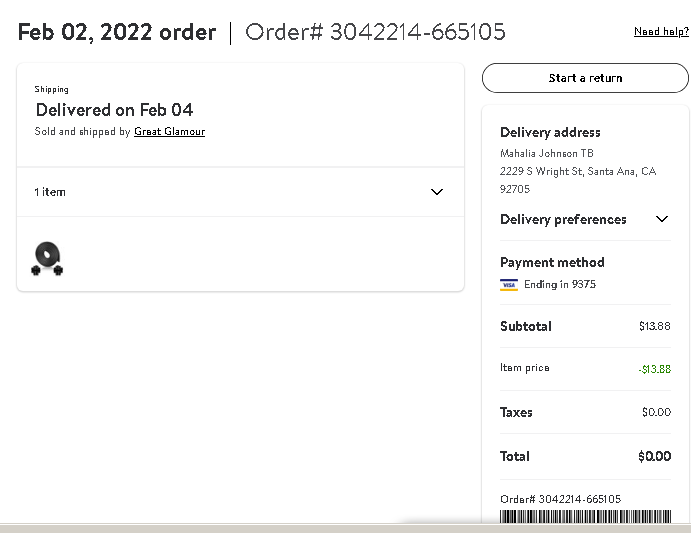Click the Delivery preferences heading
This screenshot has width=691, height=533.
coord(563,220)
